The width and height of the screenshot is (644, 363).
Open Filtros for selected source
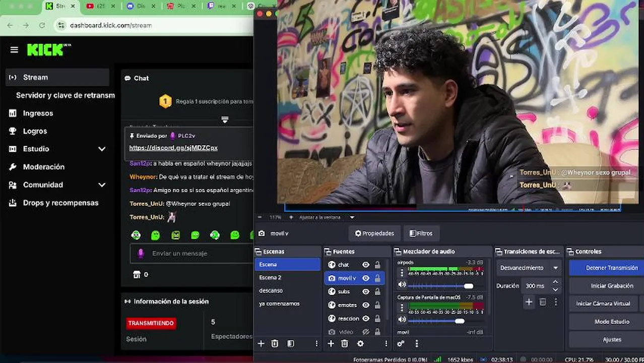click(421, 233)
